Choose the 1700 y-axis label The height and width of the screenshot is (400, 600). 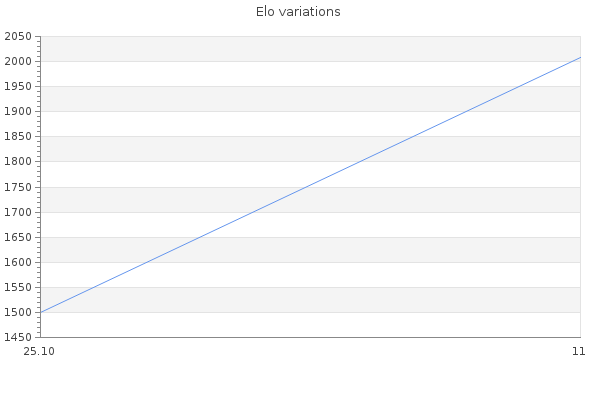coord(19,212)
